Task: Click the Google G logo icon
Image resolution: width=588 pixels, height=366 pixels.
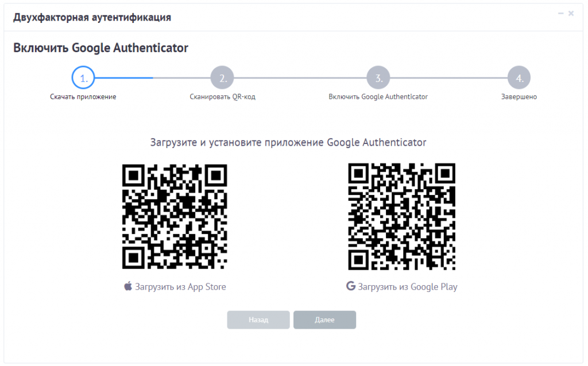Action: [x=351, y=286]
